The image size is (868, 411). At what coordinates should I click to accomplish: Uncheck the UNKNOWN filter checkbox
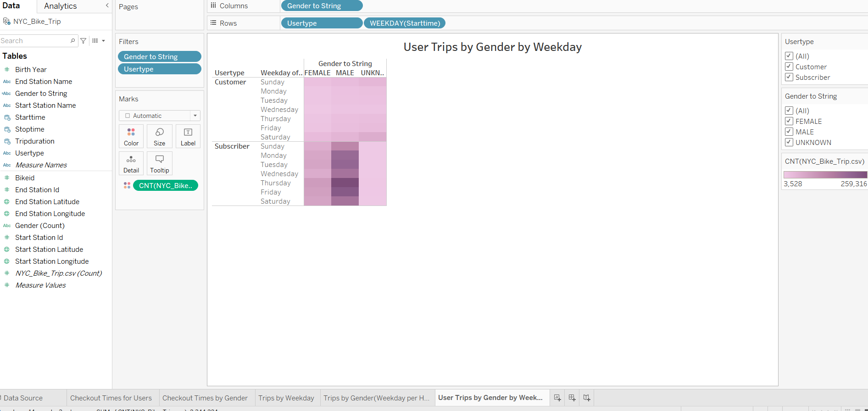[789, 142]
